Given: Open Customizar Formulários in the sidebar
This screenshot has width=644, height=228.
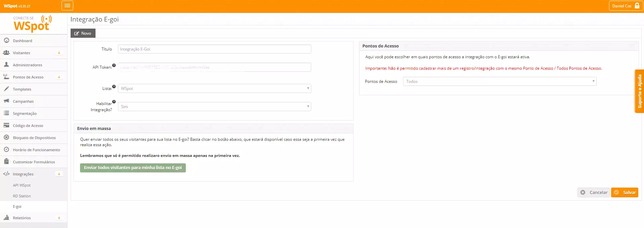Looking at the screenshot, I should [x=34, y=162].
